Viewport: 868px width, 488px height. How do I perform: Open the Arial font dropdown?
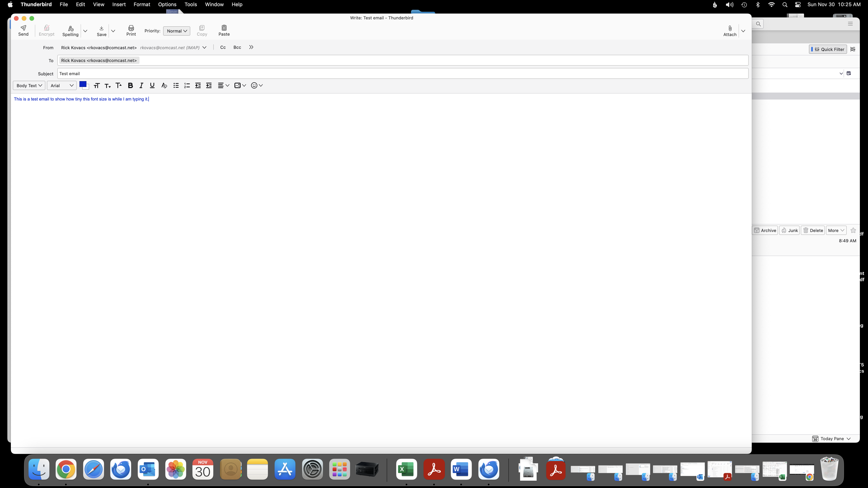point(62,86)
